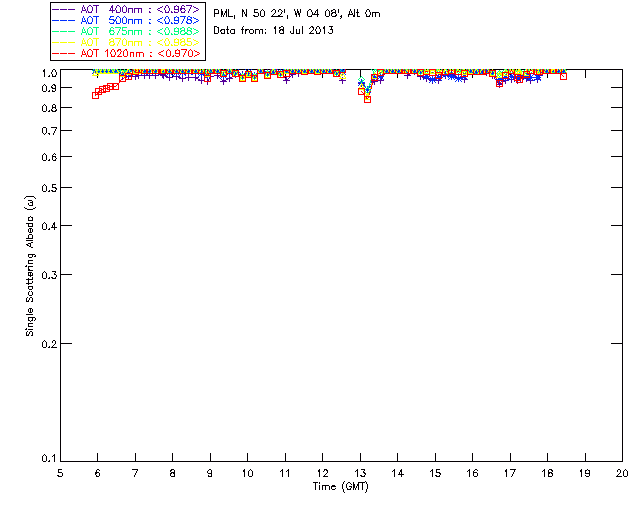Click the 0.1 y-axis tick label
640x512 pixels.
49,459
